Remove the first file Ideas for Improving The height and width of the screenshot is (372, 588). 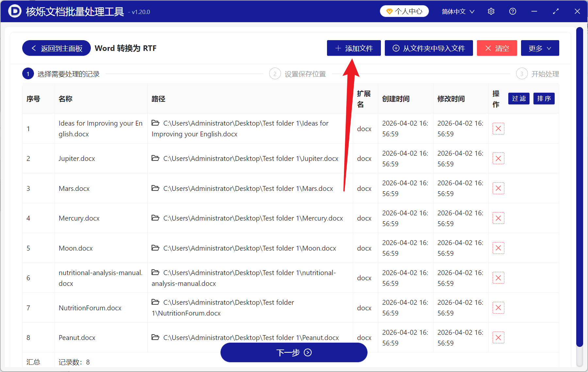[x=498, y=129]
